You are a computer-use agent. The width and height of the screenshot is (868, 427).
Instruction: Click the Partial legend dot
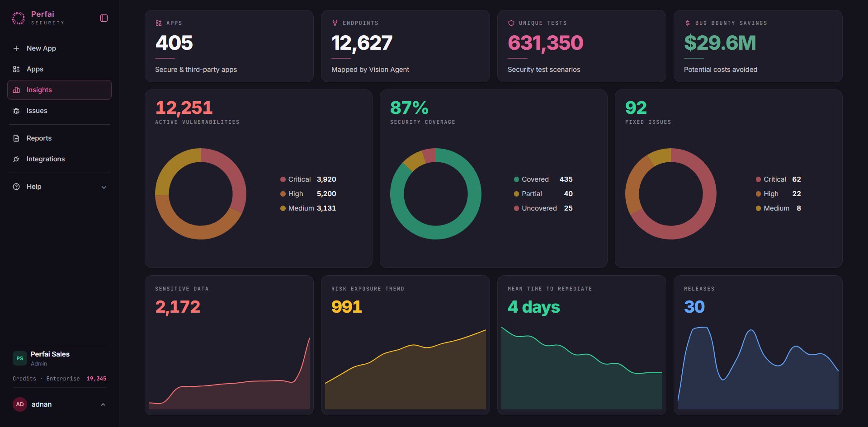tap(516, 194)
